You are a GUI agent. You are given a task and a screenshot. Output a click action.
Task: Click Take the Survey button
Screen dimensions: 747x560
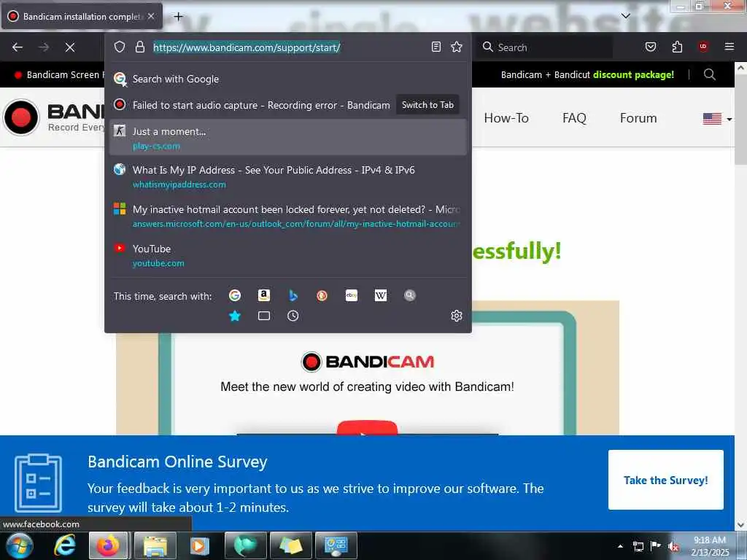click(665, 480)
